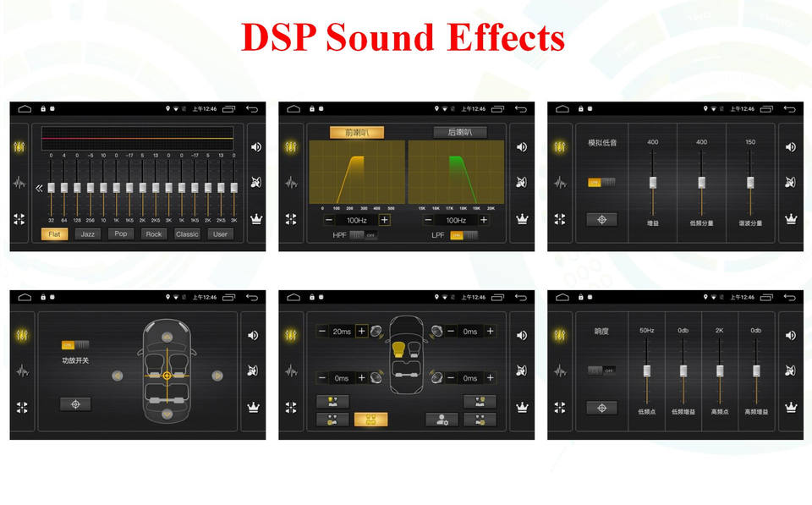Tap the front (up) arrow above the car balance diagram
Image resolution: width=812 pixels, height=505 pixels.
(x=167, y=338)
